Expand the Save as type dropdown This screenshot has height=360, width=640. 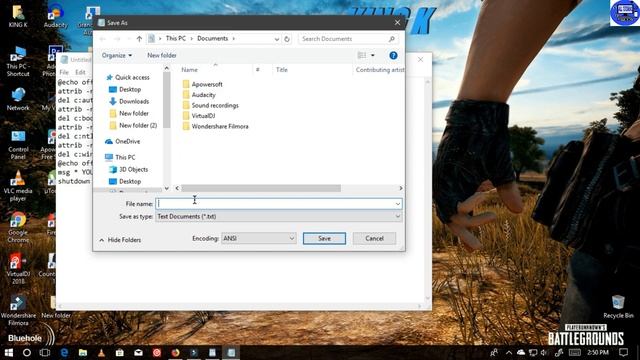point(398,216)
